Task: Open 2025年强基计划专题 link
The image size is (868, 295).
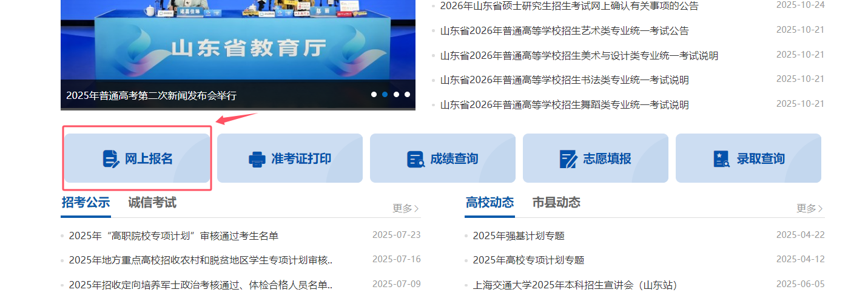Action: tap(519, 236)
